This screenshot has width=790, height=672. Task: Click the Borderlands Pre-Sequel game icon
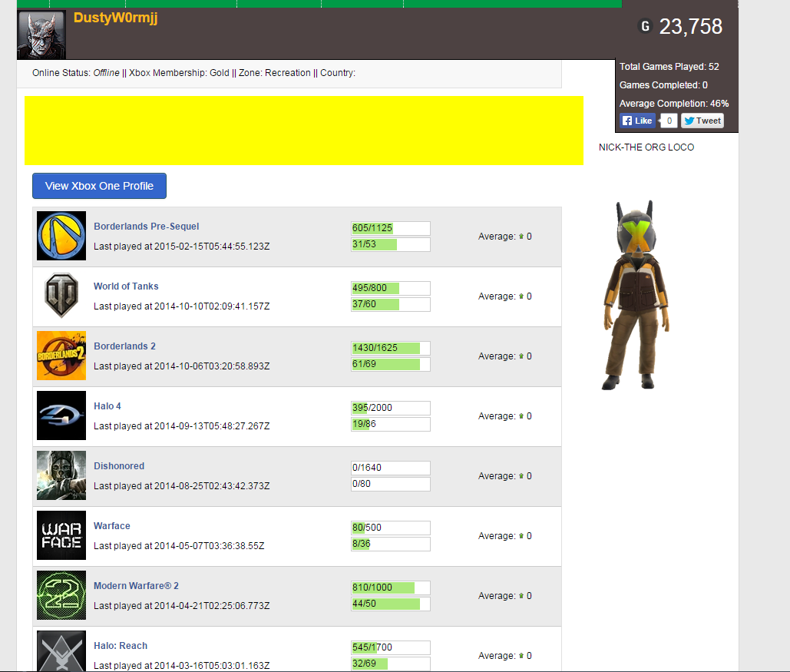61,236
